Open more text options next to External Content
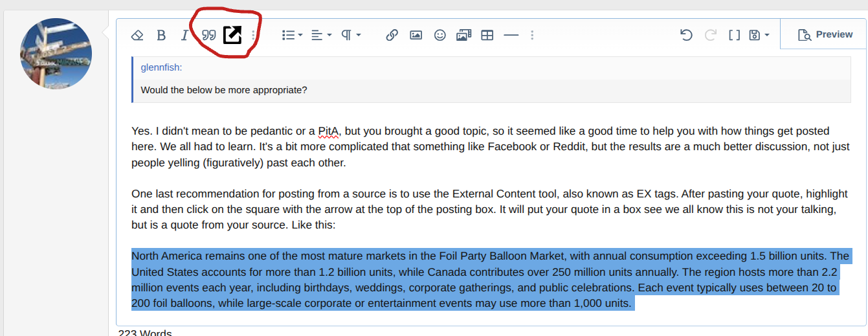This screenshot has height=336, width=868. coord(253,35)
